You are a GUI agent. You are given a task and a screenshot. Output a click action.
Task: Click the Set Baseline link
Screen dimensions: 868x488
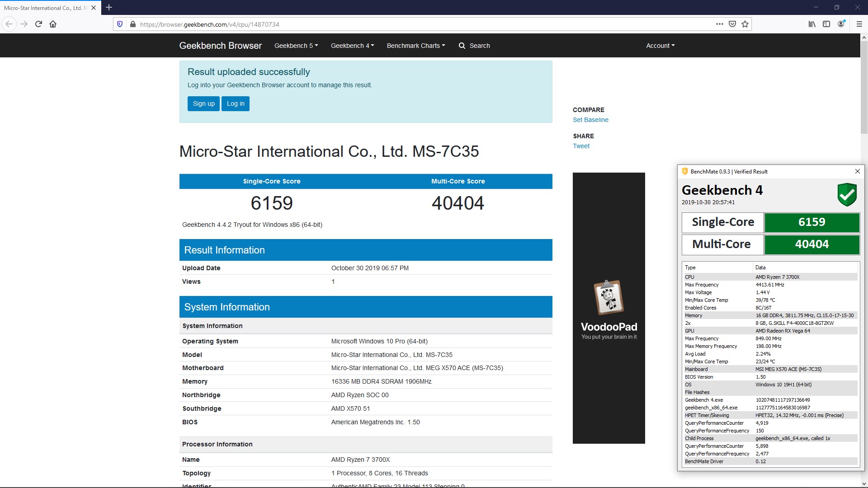[x=590, y=120]
